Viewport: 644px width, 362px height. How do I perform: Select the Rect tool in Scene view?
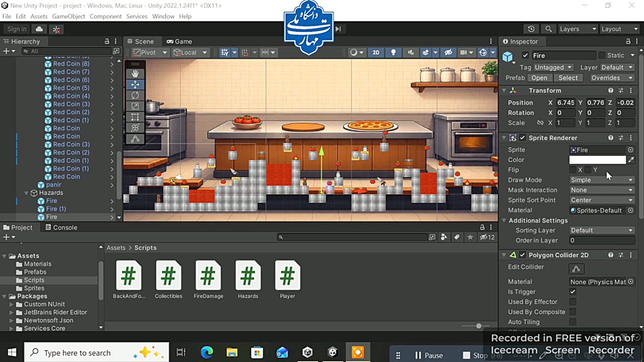pyautogui.click(x=135, y=117)
